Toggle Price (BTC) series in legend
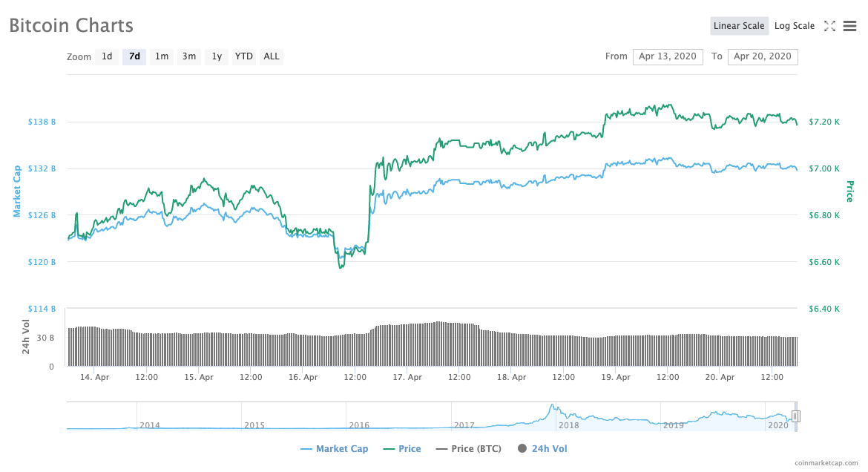Viewport: 868px width, 472px height. tap(468, 449)
